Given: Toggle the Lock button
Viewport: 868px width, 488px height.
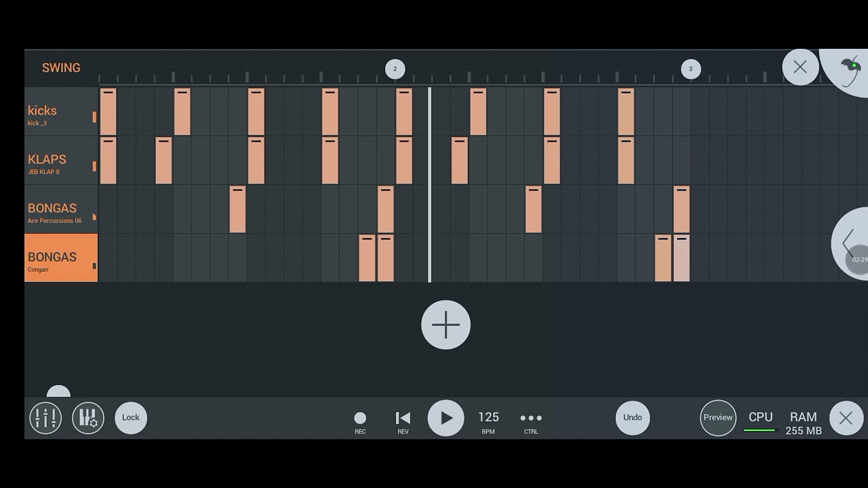Looking at the screenshot, I should pyautogui.click(x=131, y=418).
